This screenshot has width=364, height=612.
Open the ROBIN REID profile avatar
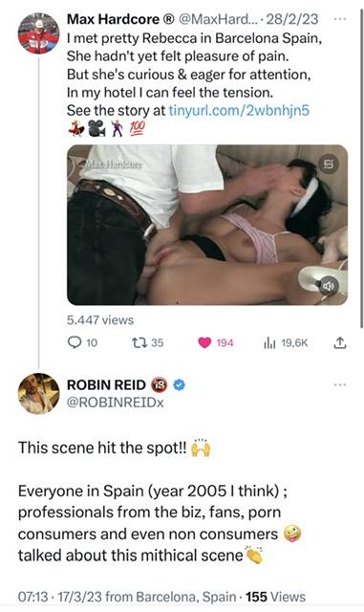(38, 393)
